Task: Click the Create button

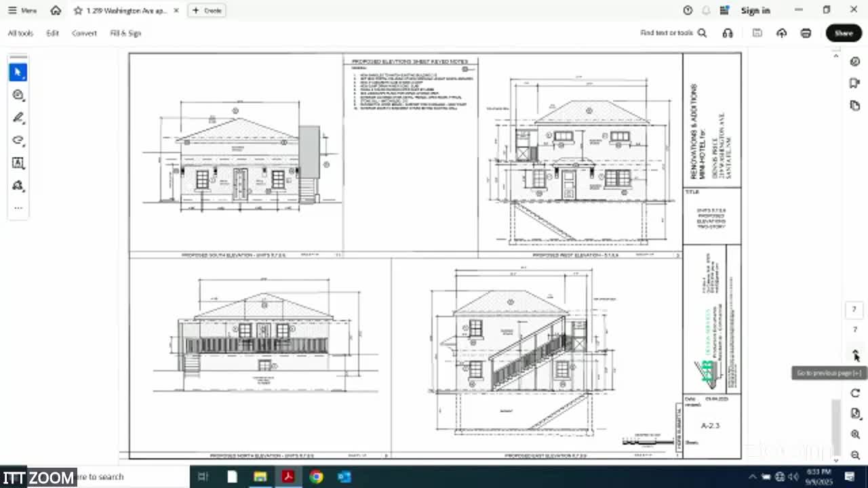Action: coord(207,11)
